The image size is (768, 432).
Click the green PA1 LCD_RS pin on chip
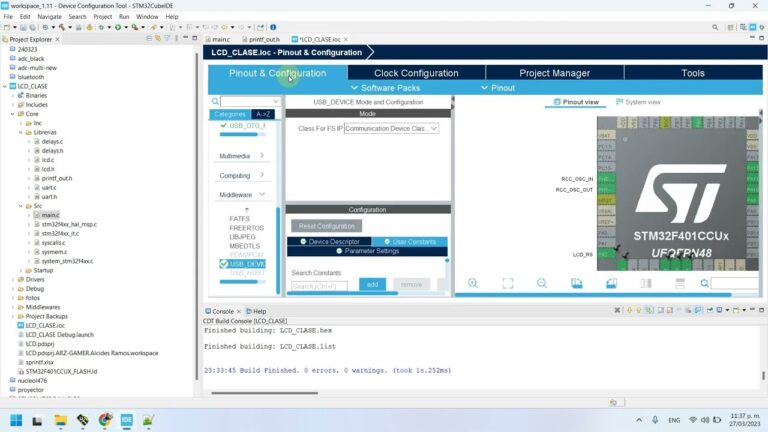pos(606,254)
